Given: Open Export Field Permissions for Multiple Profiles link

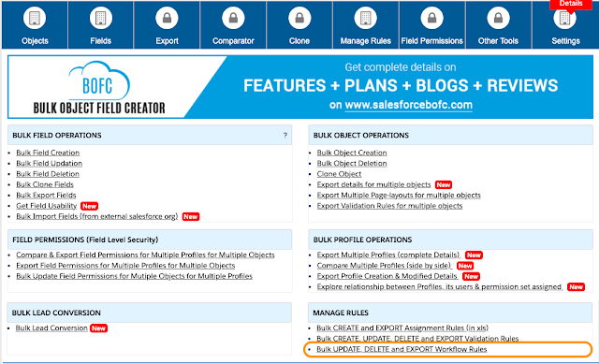Looking at the screenshot, I should (125, 266).
